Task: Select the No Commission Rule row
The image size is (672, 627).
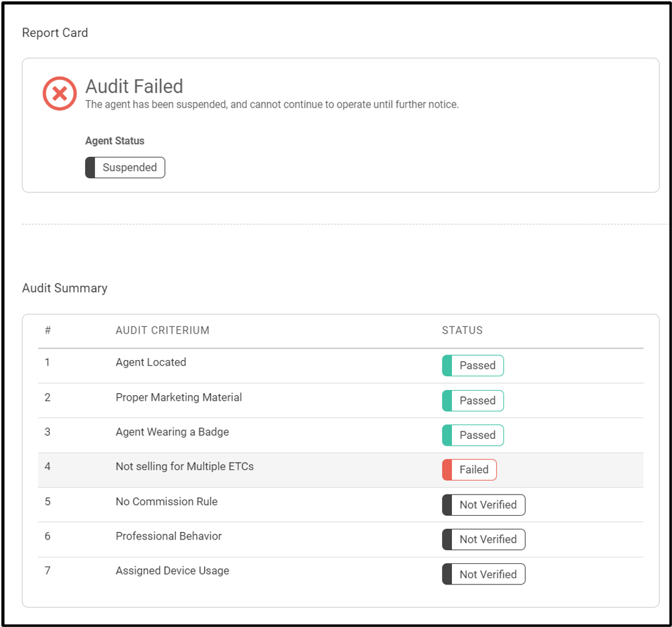Action: click(x=341, y=505)
